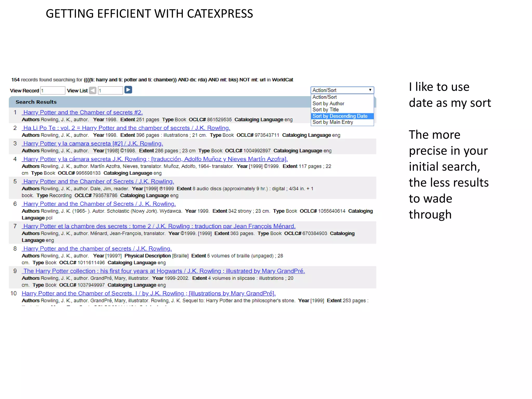The height and width of the screenshot is (399, 532).
Task: Open the Action/Sort dropdown
Action: 342,90
